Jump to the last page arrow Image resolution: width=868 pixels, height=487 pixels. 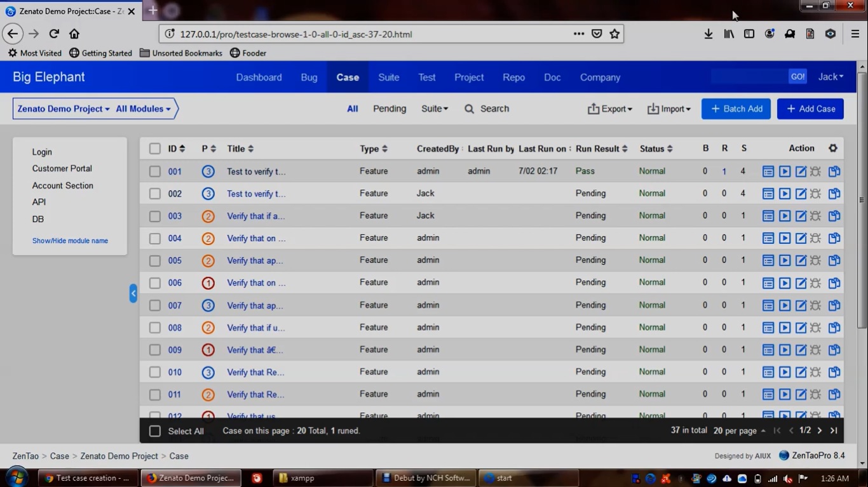coord(834,430)
